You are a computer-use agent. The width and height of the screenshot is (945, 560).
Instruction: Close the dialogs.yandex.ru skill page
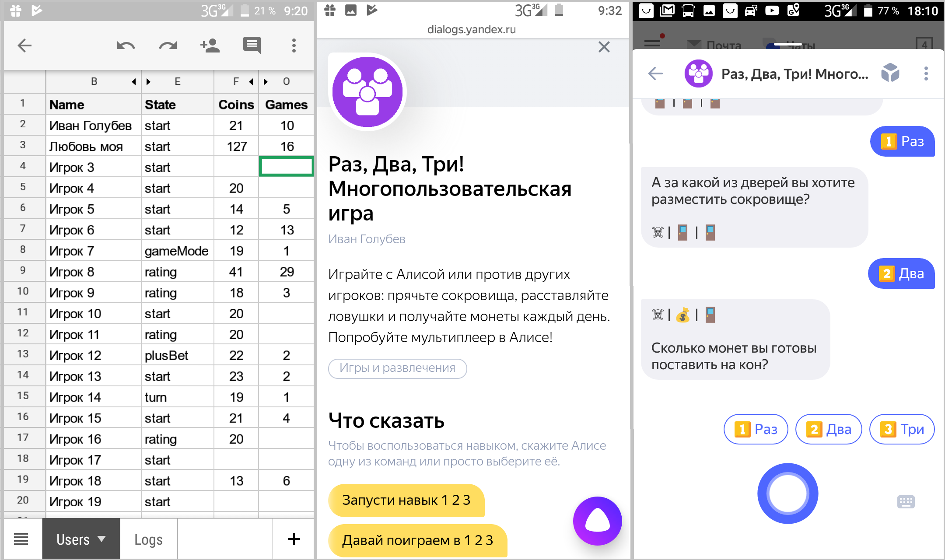pyautogui.click(x=604, y=47)
